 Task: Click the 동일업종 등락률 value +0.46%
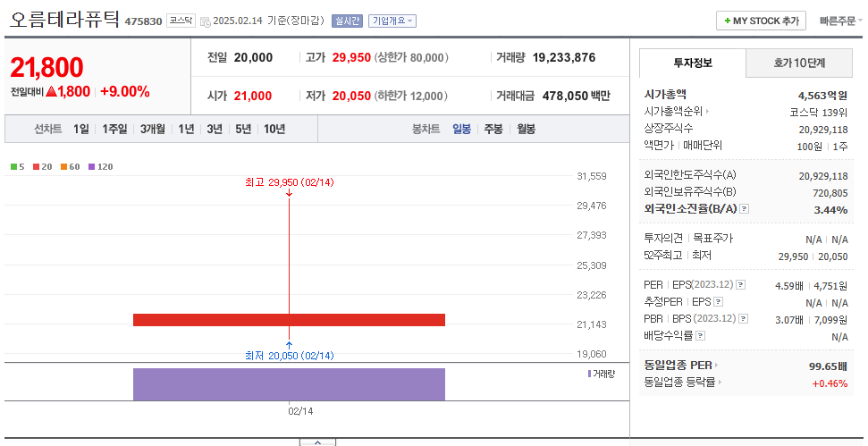pos(830,383)
